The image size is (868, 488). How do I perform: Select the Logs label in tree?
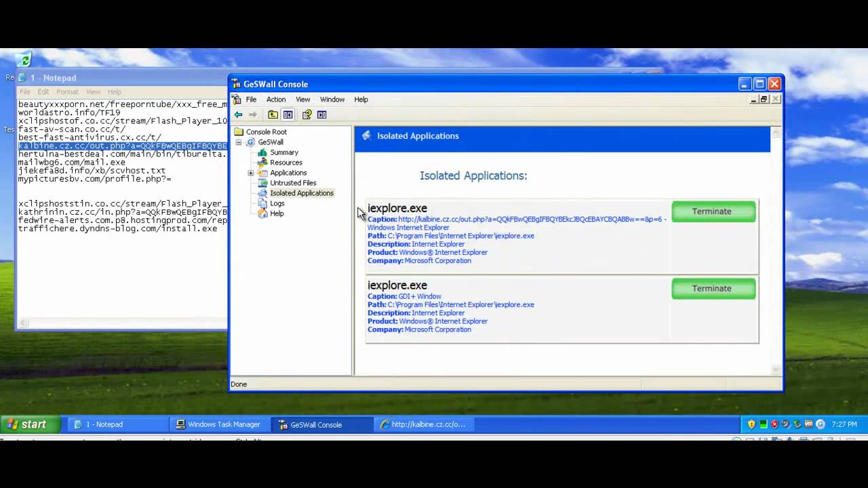coord(277,203)
